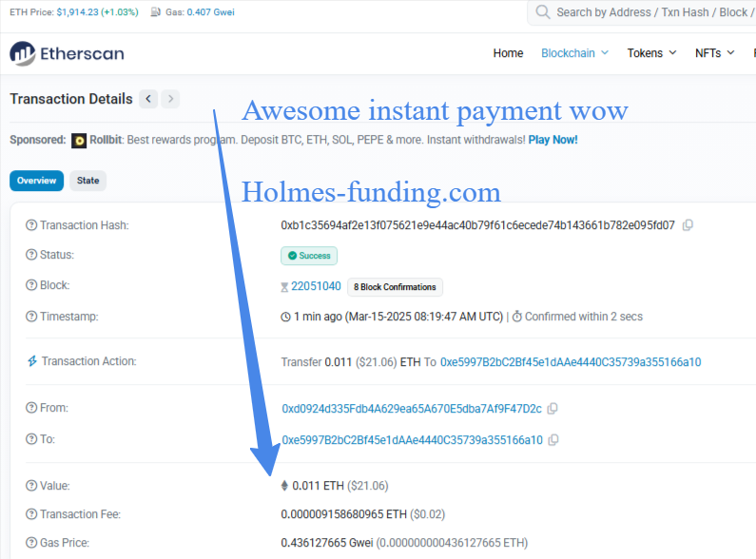
Task: Copy the To address
Action: pyautogui.click(x=554, y=440)
